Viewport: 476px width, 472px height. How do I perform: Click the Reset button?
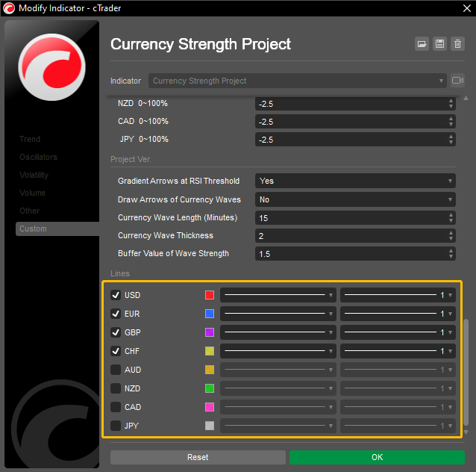[x=198, y=457]
